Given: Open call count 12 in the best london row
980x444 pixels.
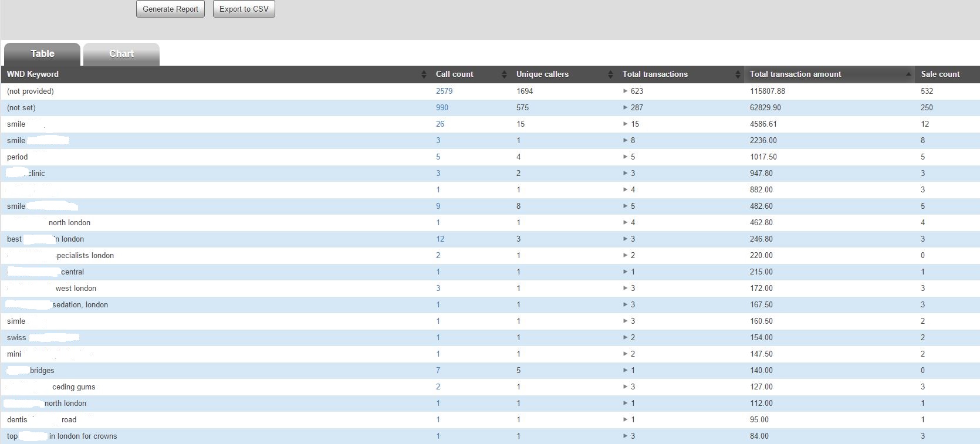Looking at the screenshot, I should (x=440, y=239).
